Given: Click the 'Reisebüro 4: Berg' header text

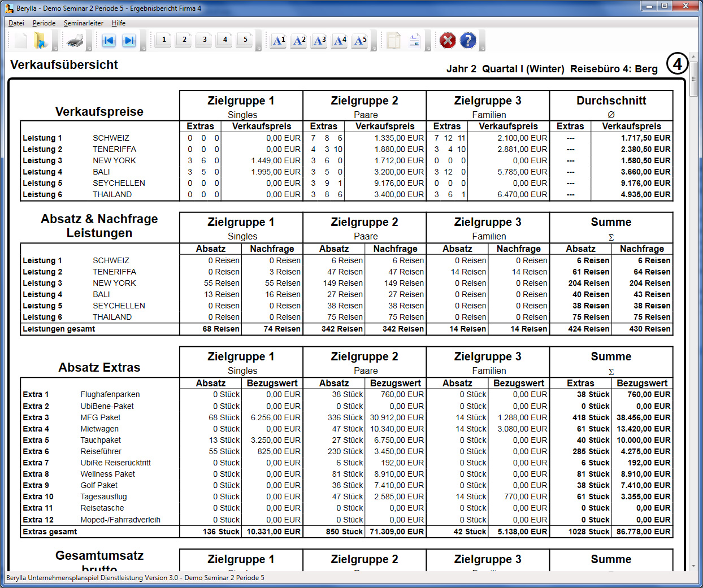Looking at the screenshot, I should [614, 69].
